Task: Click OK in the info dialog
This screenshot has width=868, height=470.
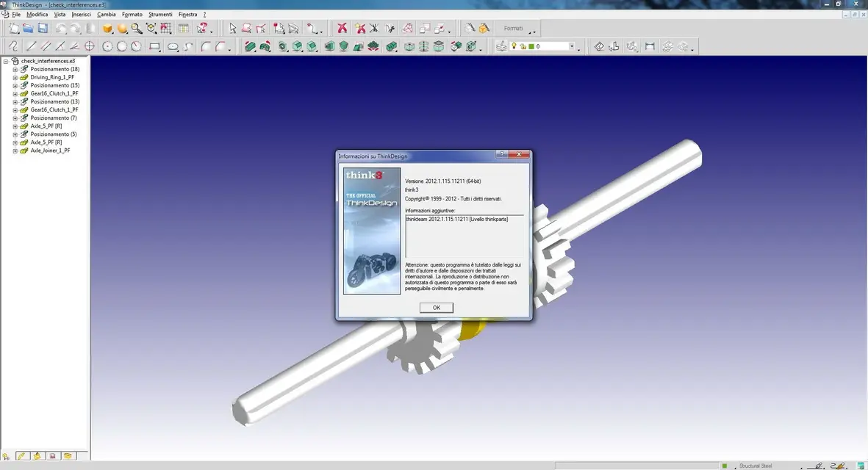Action: 436,308
